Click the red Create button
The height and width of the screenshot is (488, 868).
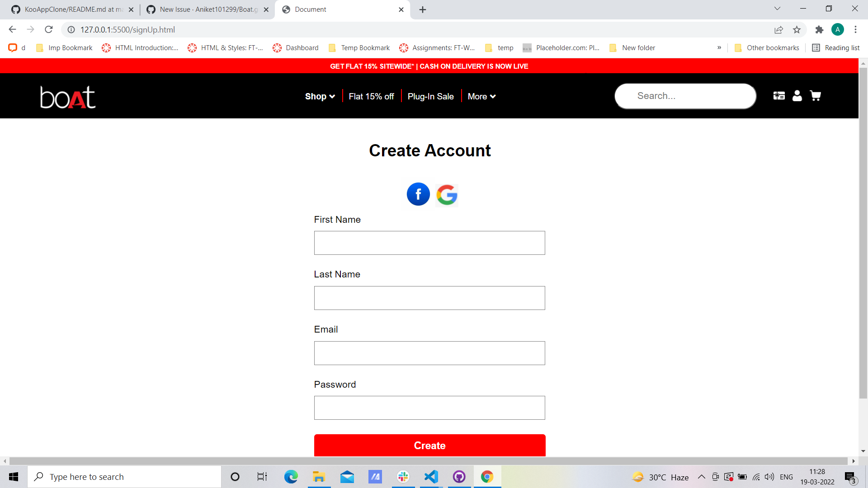point(429,446)
